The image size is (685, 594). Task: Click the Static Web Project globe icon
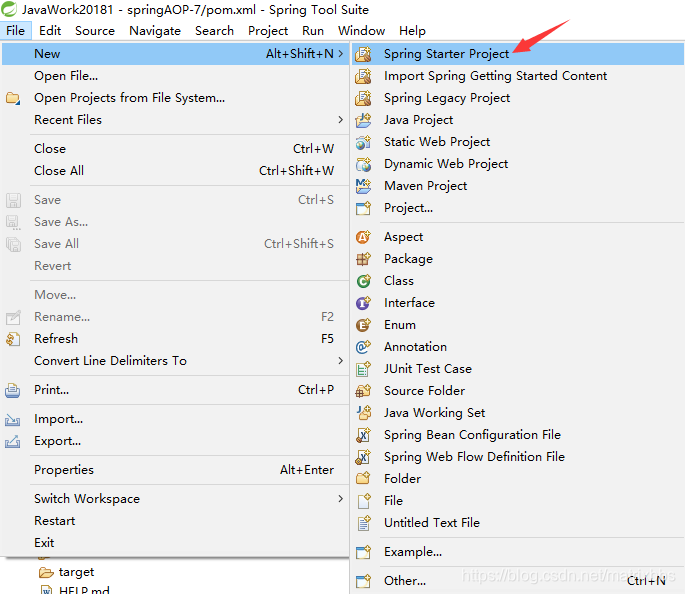[x=363, y=142]
